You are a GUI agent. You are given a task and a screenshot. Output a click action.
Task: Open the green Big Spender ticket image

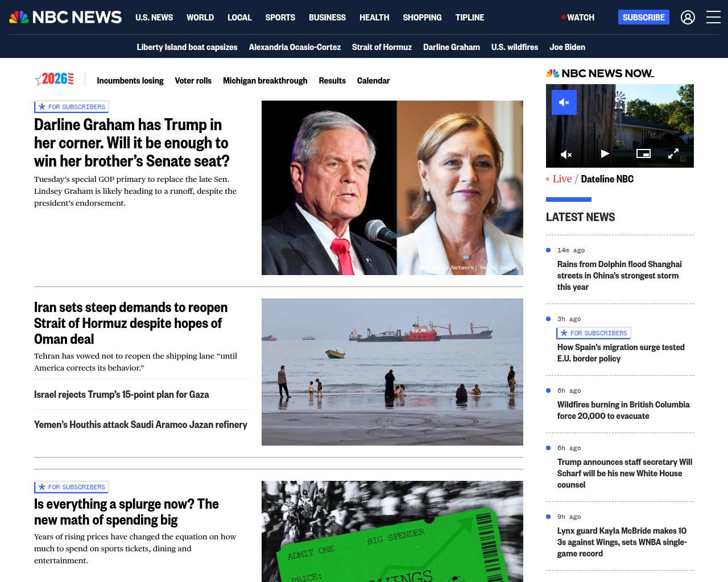392,531
